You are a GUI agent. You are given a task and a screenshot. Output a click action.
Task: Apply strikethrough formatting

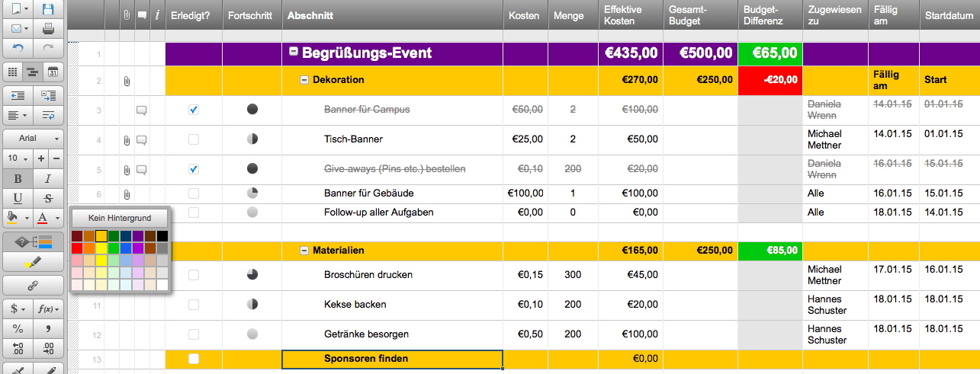coord(48,198)
